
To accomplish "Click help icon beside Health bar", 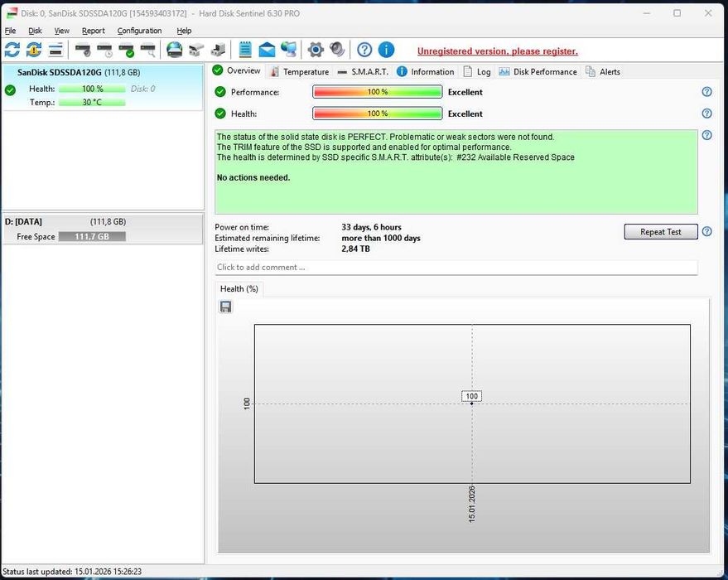I will pyautogui.click(x=706, y=114).
